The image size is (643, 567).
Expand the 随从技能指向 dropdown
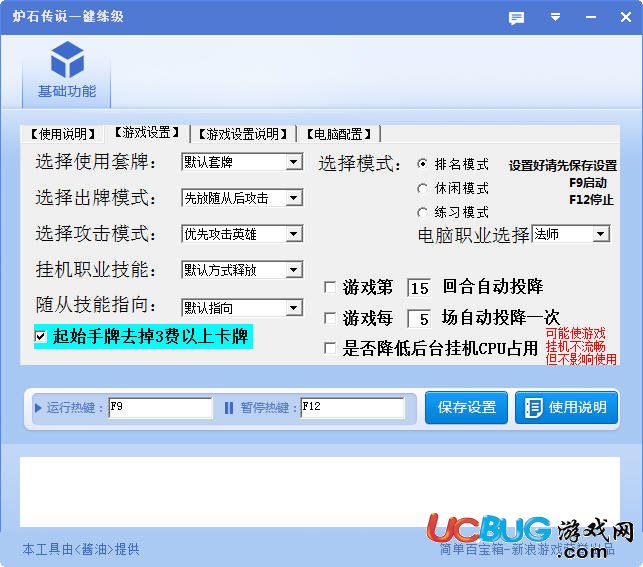294,308
